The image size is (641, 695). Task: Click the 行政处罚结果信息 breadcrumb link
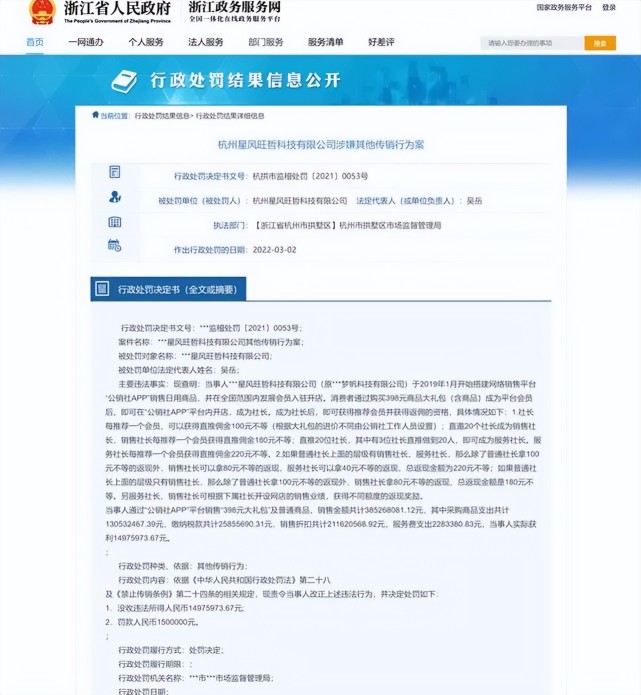click(x=162, y=116)
